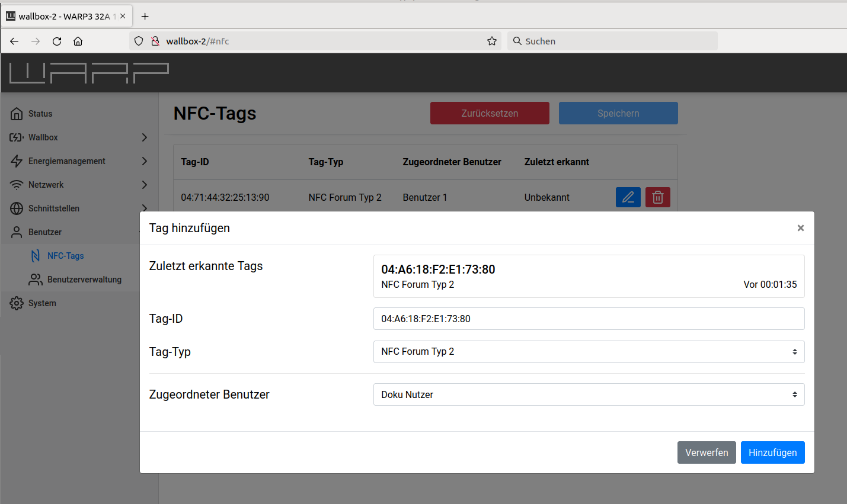Click the Suchen search box
The height and width of the screenshot is (504, 847).
pos(612,41)
